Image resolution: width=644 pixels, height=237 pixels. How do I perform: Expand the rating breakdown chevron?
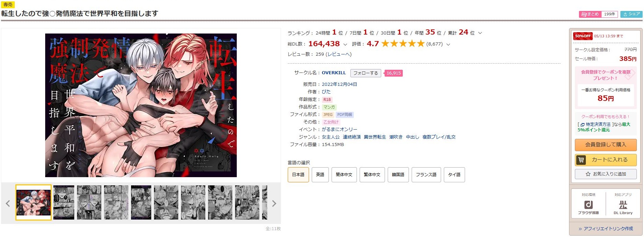[448, 44]
